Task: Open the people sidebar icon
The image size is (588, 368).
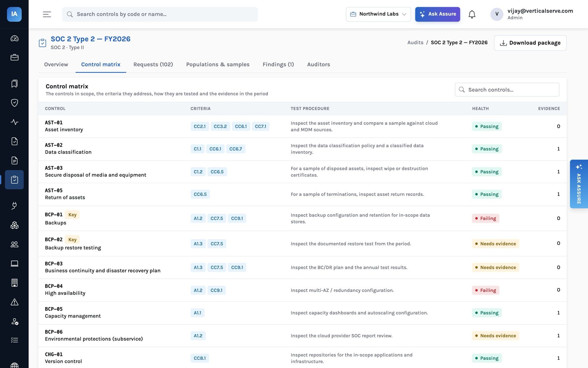Action: (14, 244)
